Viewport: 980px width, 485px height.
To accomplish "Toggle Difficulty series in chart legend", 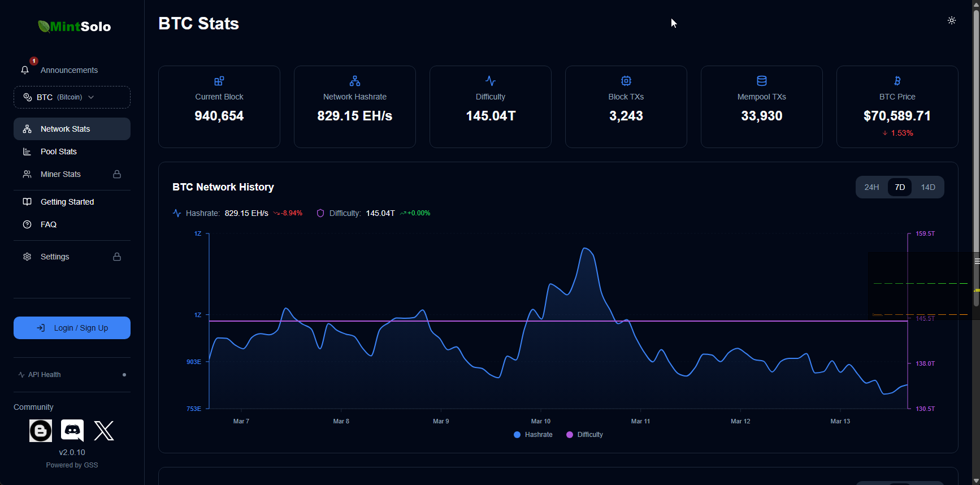I will (584, 435).
